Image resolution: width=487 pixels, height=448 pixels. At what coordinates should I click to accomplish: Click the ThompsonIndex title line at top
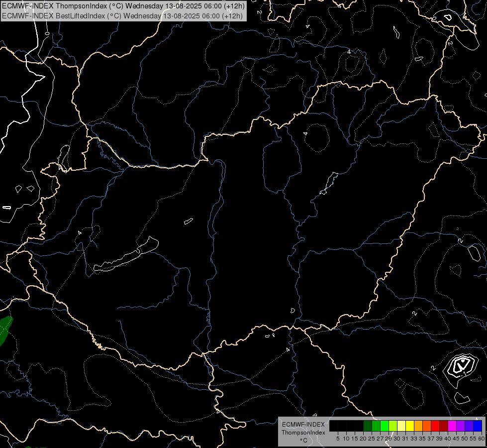pyautogui.click(x=123, y=6)
